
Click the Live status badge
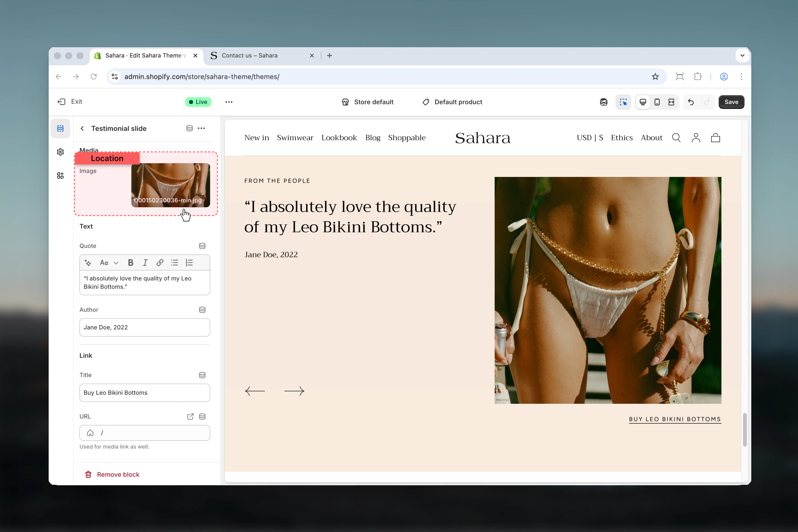click(198, 102)
